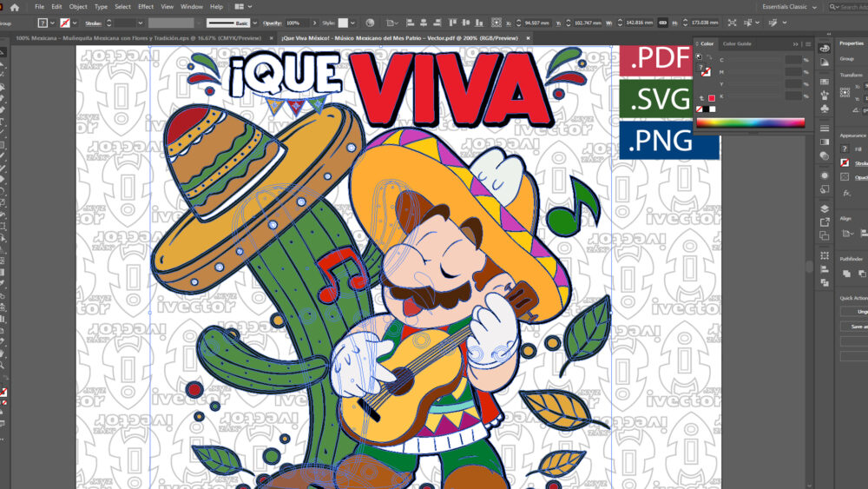Open the Symbols panel club icon
This screenshot has width=868, height=489.
825,109
